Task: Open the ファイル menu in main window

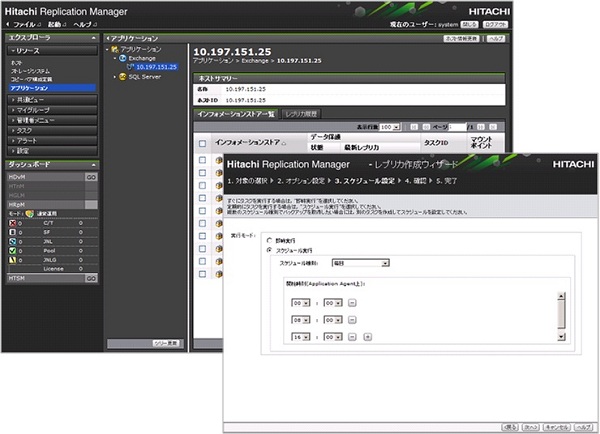Action: [27, 24]
